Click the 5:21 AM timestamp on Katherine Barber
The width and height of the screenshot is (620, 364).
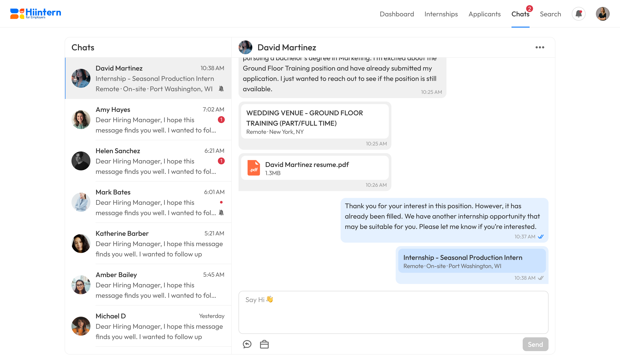(x=214, y=233)
